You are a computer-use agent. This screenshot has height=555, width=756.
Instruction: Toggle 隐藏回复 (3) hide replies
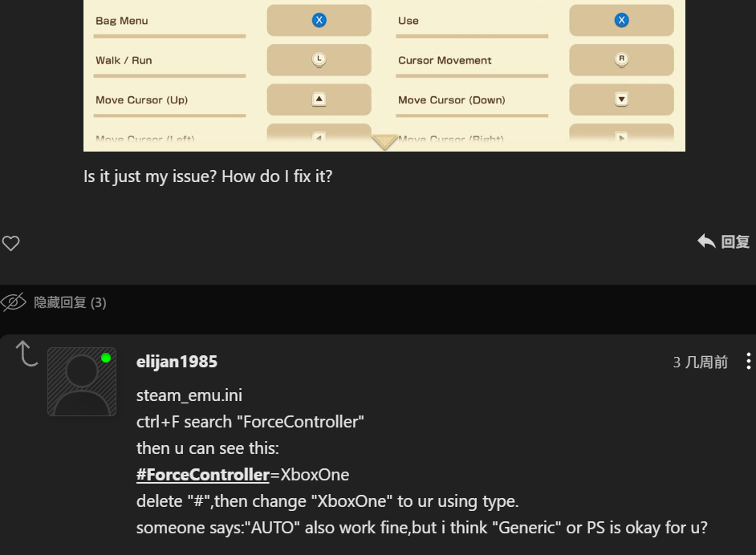pos(54,302)
